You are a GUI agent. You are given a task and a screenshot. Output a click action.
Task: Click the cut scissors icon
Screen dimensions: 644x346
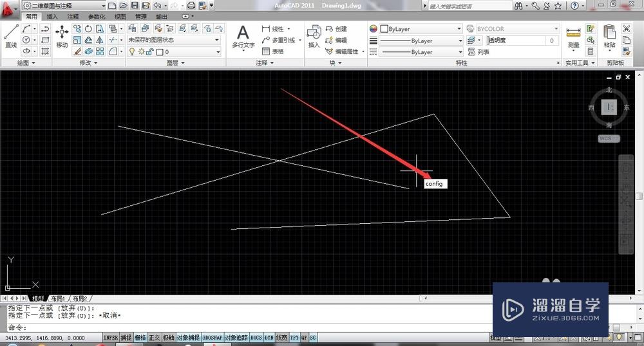pos(627,29)
